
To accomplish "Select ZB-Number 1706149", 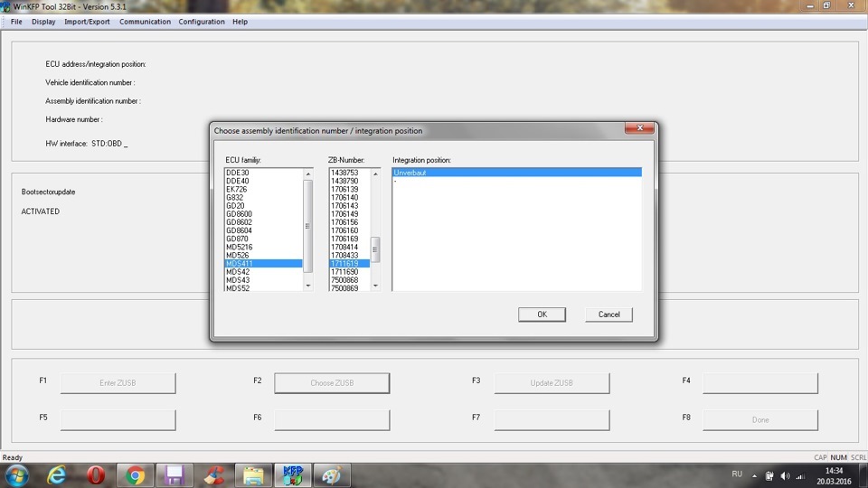I will point(344,214).
